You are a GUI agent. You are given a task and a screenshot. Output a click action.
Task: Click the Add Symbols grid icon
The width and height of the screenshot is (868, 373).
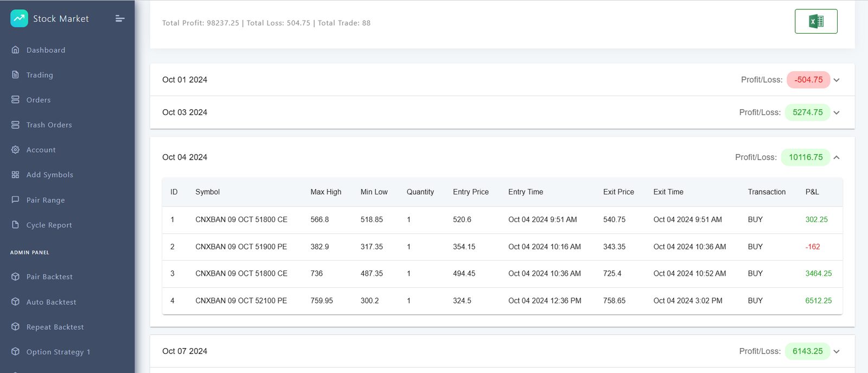point(15,174)
